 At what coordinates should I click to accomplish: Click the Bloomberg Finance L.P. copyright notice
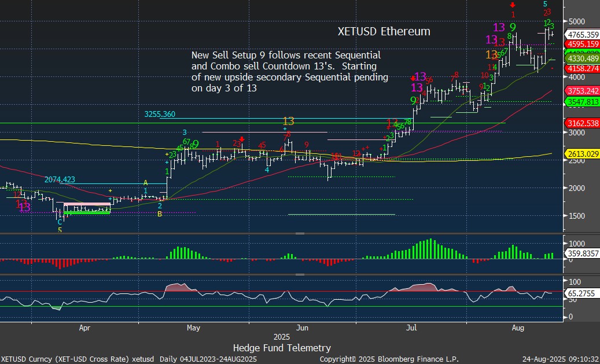pyautogui.click(x=388, y=359)
